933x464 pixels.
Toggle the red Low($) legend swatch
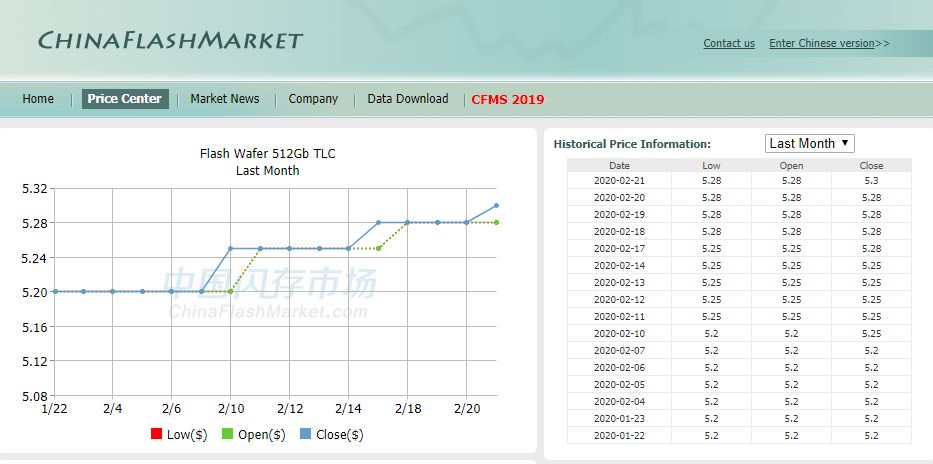(x=156, y=434)
